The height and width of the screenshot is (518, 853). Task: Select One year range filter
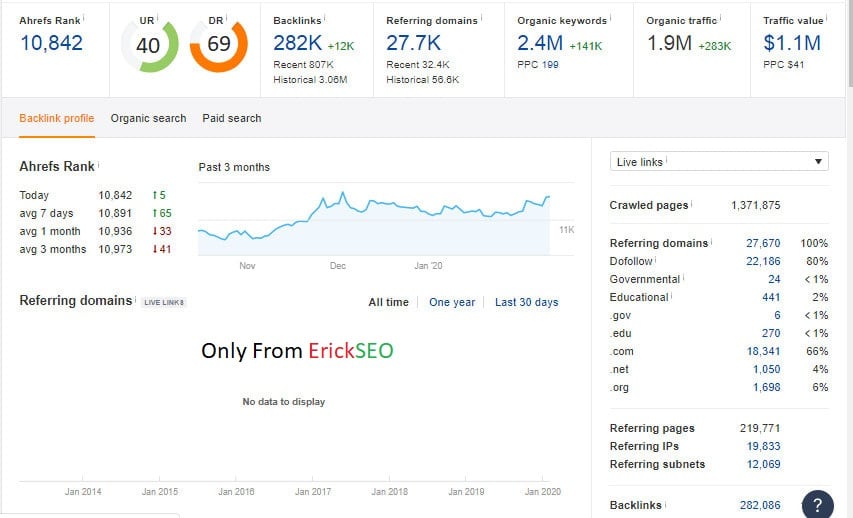tap(452, 302)
